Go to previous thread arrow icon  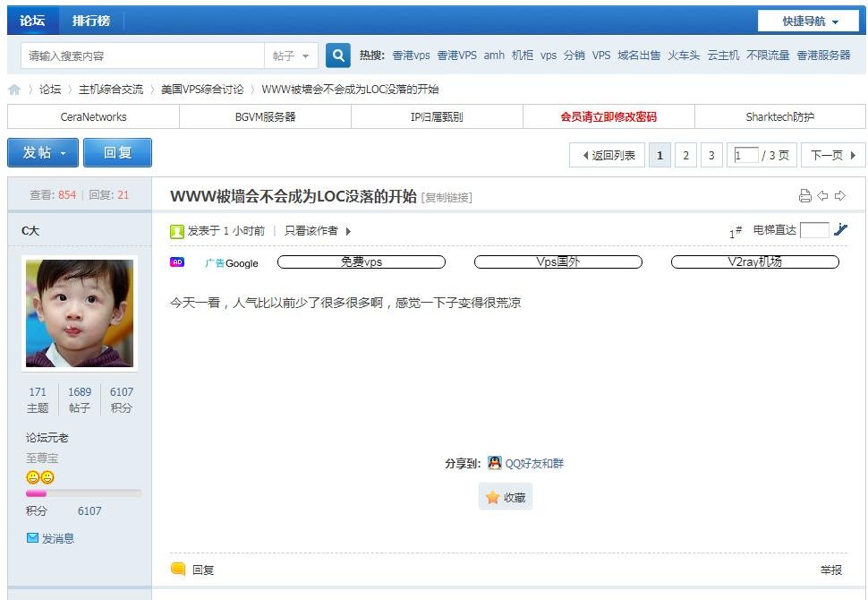click(822, 196)
